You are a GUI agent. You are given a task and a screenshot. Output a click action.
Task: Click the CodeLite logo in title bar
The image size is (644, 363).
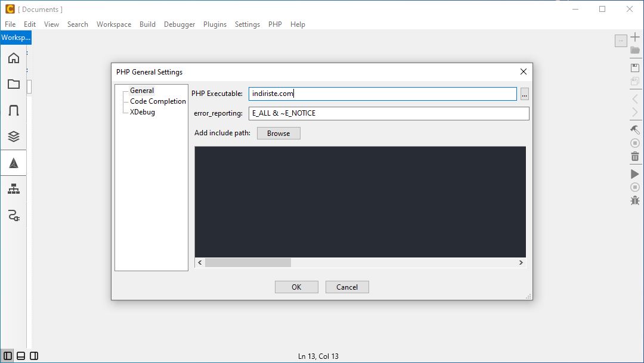point(10,9)
